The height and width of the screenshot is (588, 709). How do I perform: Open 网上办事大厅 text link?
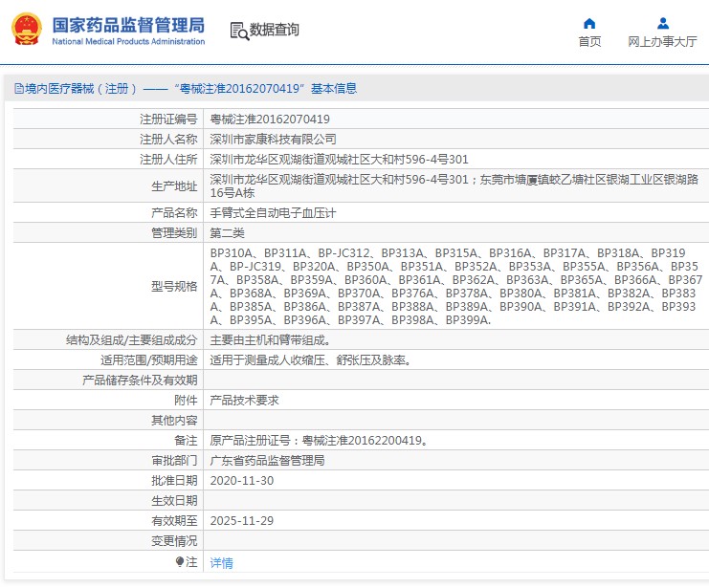click(x=662, y=41)
